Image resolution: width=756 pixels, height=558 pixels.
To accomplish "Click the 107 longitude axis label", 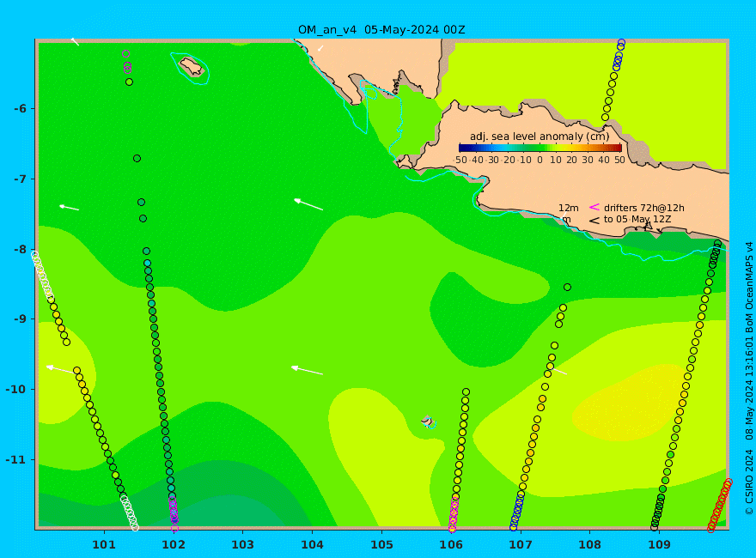I will pyautogui.click(x=521, y=545).
